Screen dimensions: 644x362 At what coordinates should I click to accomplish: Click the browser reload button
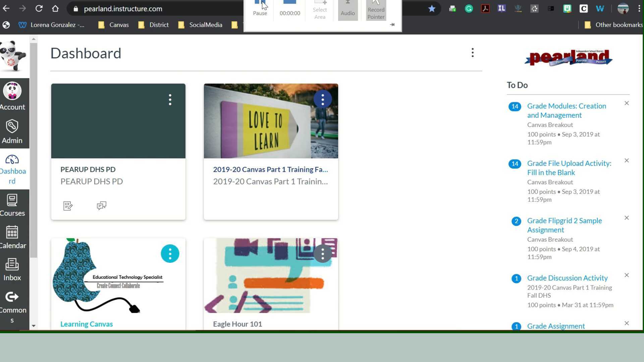[39, 9]
